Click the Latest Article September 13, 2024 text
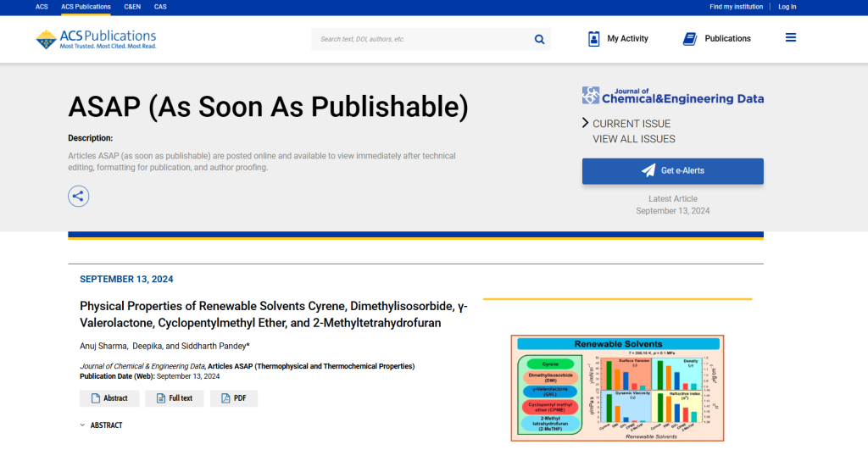868x450 pixels. (672, 205)
